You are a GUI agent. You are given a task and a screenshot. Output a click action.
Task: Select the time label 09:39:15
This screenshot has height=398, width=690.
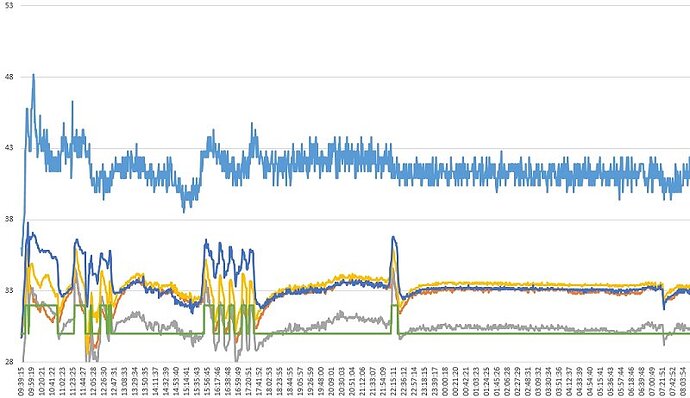[21, 382]
